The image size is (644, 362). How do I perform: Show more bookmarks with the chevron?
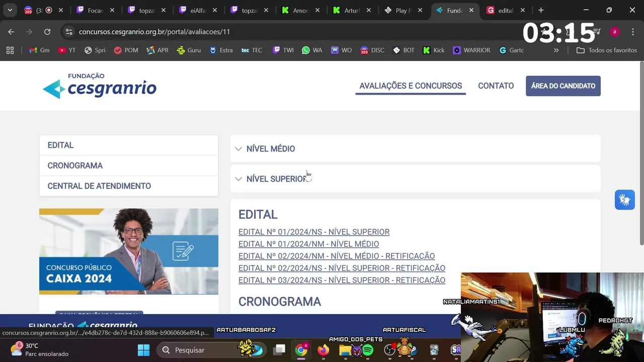pos(556,50)
